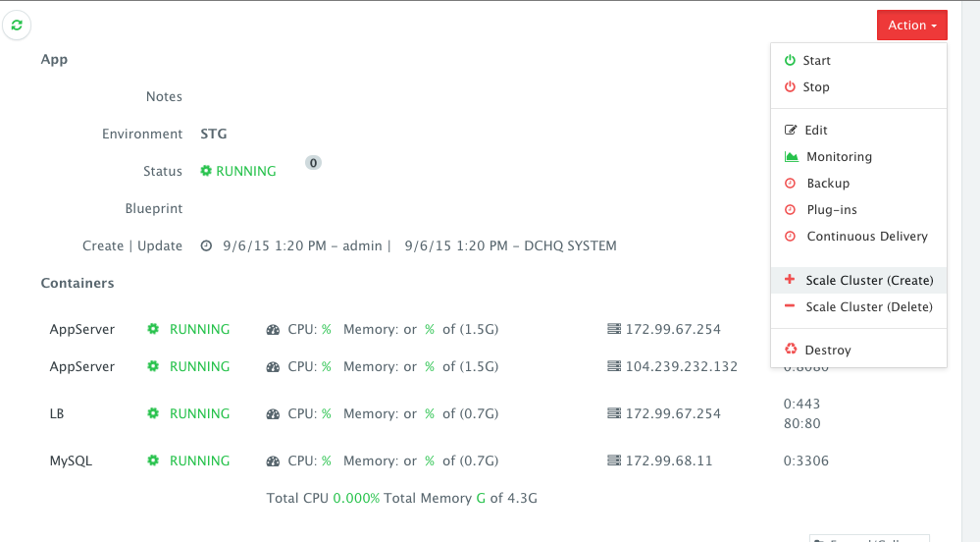Select the Backup menu option
The image size is (980, 542).
(827, 184)
